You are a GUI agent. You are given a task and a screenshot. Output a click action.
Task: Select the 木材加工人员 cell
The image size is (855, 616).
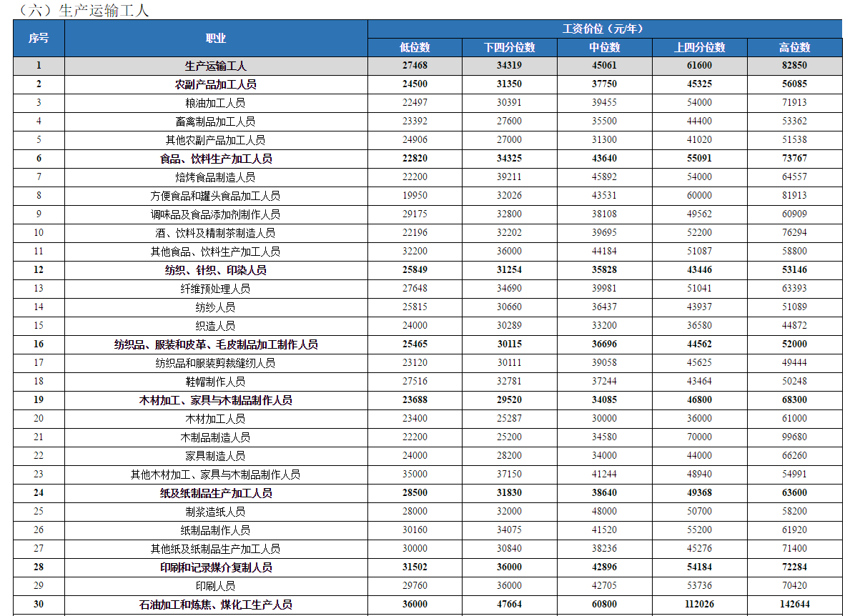pos(216,419)
